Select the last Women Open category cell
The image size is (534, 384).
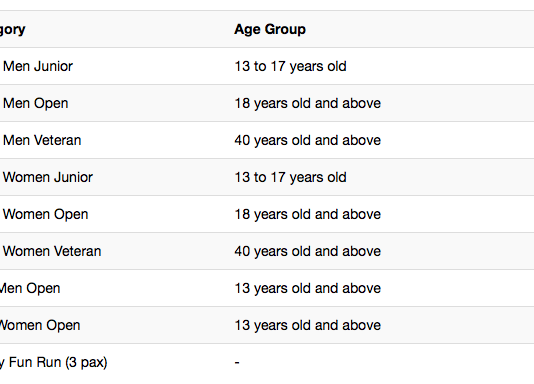40,325
